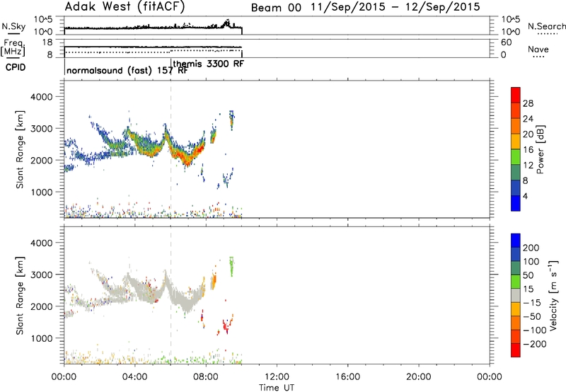Click the "08:00" time tick label
566x392 pixels.
(x=206, y=377)
